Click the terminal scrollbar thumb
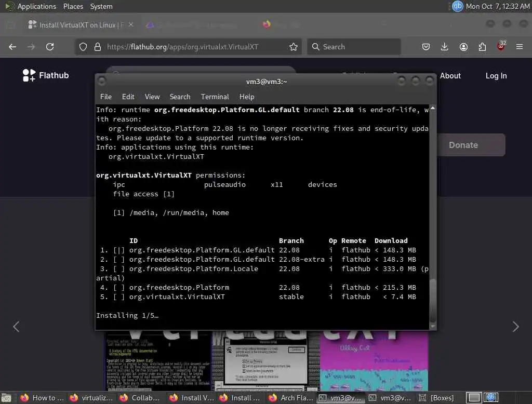532x404 pixels. (x=433, y=300)
